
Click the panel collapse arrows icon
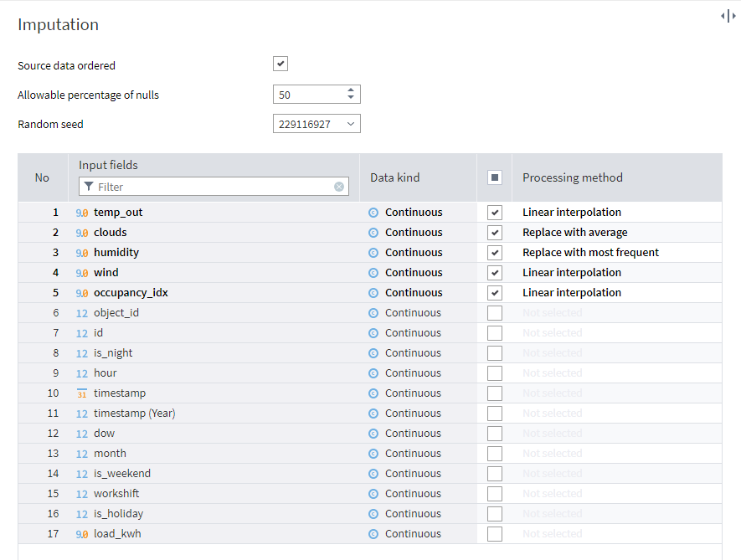(728, 16)
